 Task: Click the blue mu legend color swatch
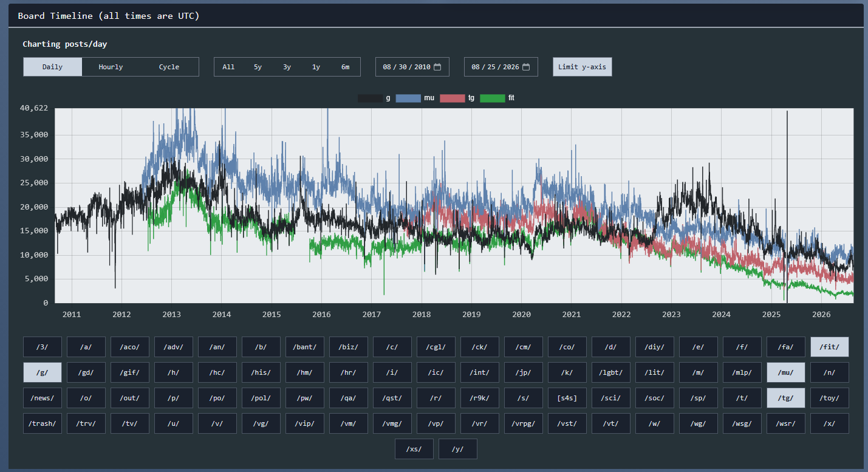[x=408, y=98]
